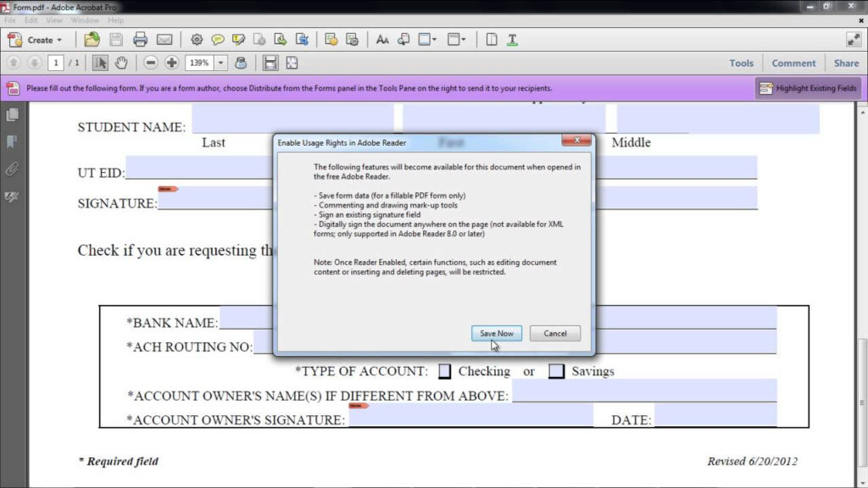868x488 pixels.
Task: Zoom out with the minus icon
Action: [x=150, y=62]
